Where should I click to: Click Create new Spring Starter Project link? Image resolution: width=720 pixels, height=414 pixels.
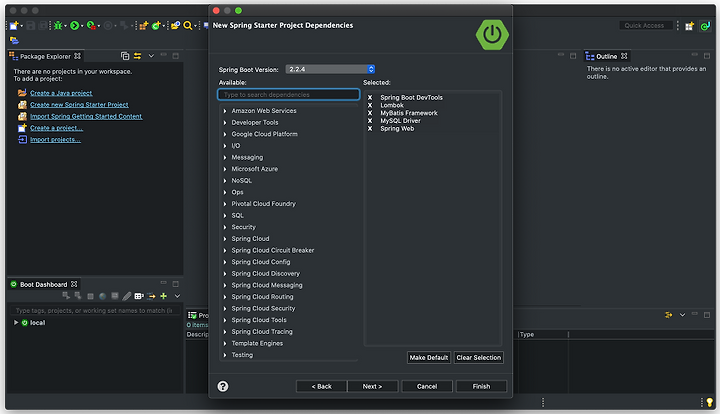(x=79, y=105)
